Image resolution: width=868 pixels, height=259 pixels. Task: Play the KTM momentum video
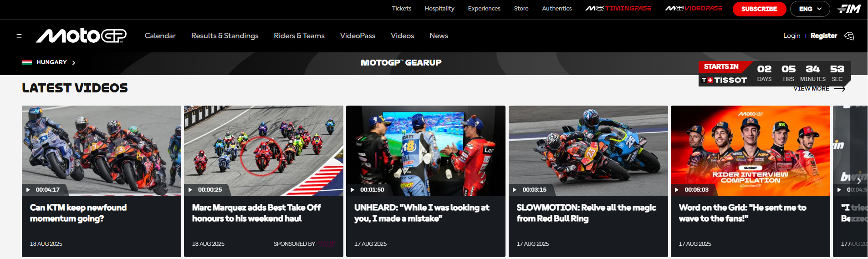[101, 151]
